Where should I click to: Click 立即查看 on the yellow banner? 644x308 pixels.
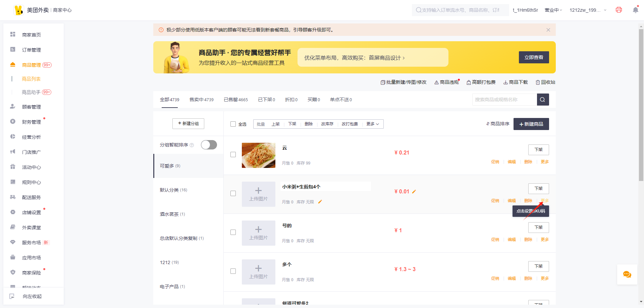point(534,57)
